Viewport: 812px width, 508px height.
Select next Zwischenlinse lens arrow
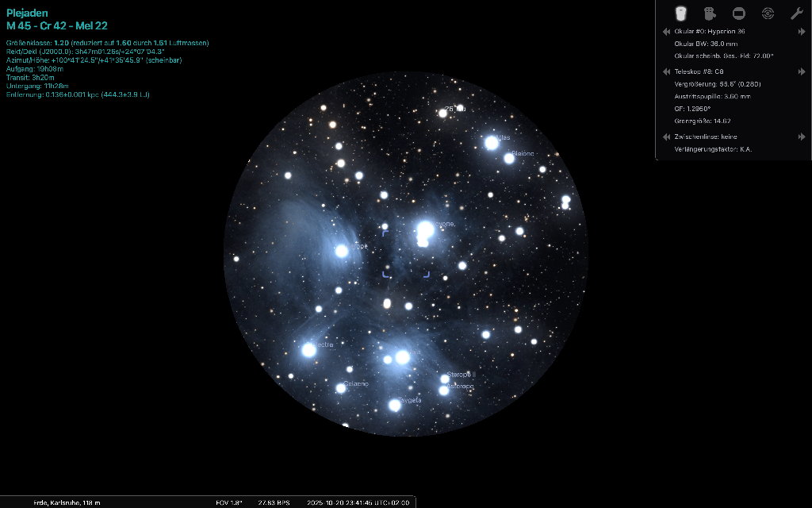tap(802, 137)
